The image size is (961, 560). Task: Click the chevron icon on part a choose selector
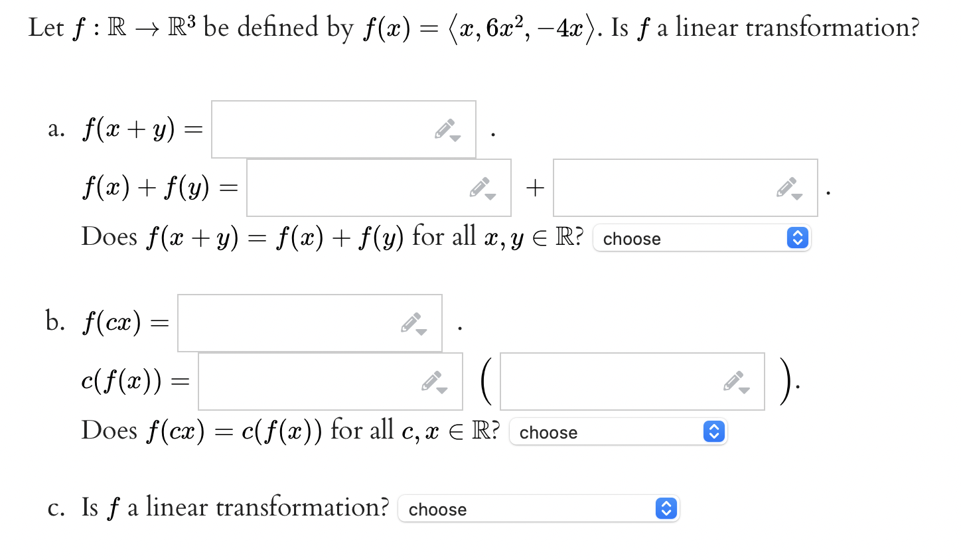click(x=797, y=238)
